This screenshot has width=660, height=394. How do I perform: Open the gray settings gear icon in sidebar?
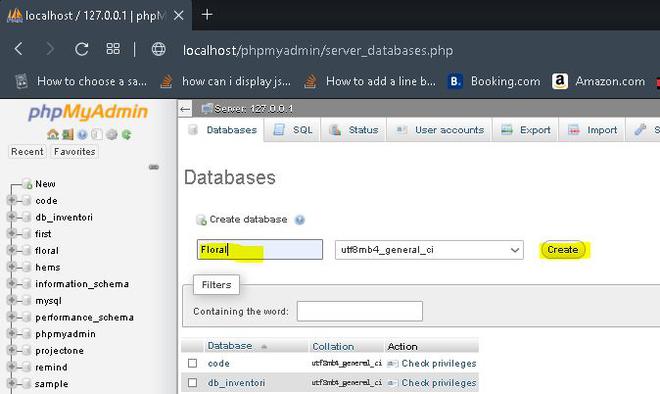pyautogui.click(x=112, y=135)
